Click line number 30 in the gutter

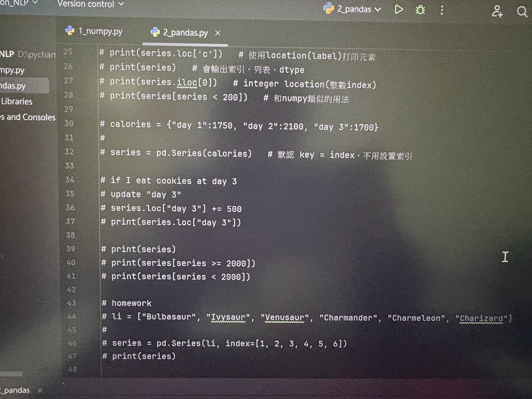[x=69, y=124]
